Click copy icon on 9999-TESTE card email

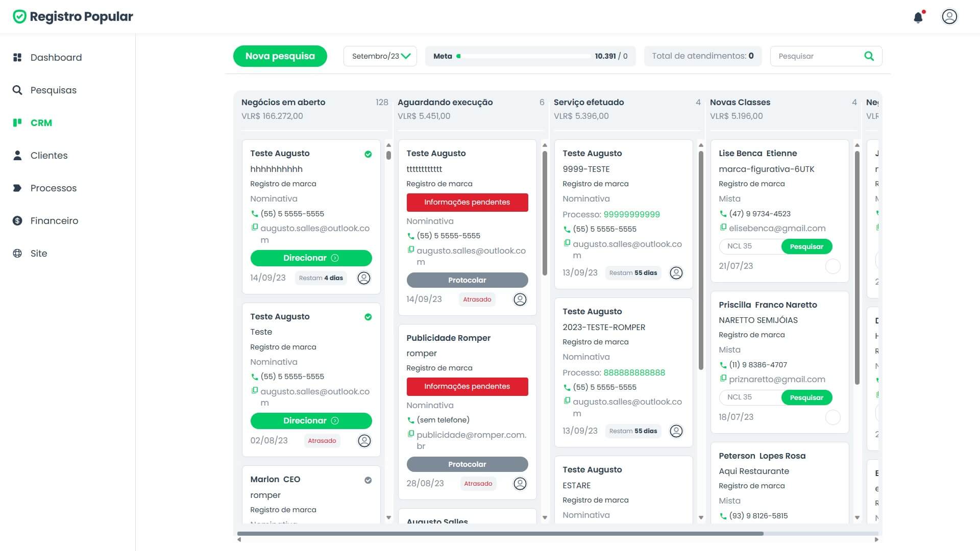[567, 243]
